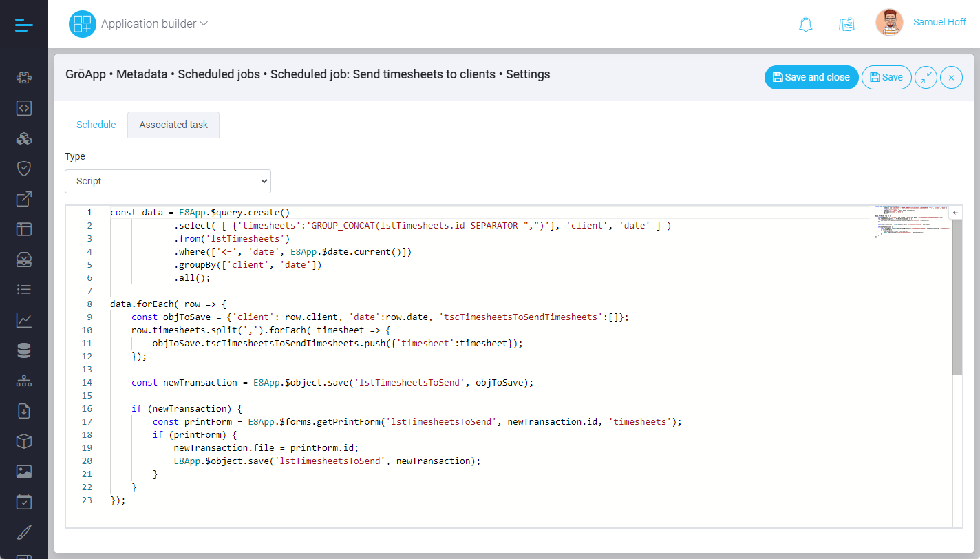The height and width of the screenshot is (559, 980).
Task: Open the code brackets sidebar icon
Action: click(x=24, y=108)
